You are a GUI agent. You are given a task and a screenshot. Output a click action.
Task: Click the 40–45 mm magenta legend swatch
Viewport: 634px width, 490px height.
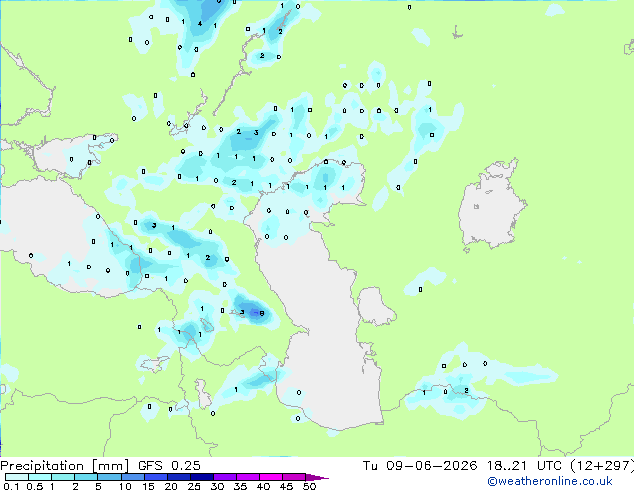(271, 477)
